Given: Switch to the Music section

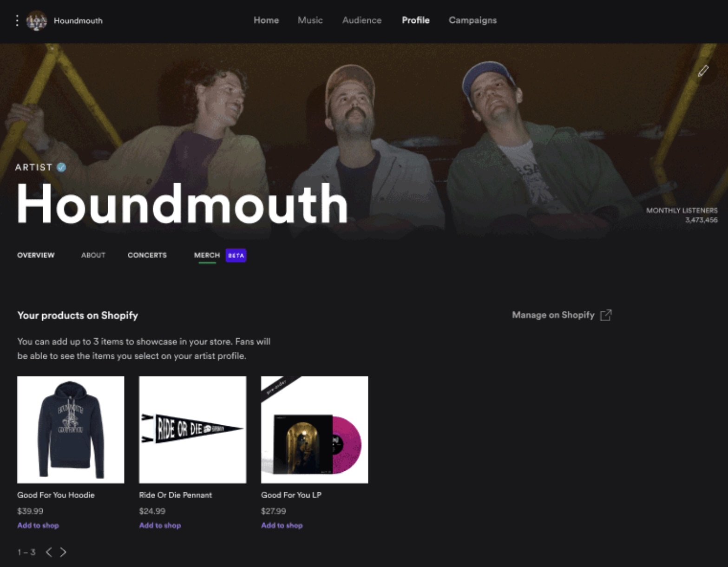Looking at the screenshot, I should (310, 20).
